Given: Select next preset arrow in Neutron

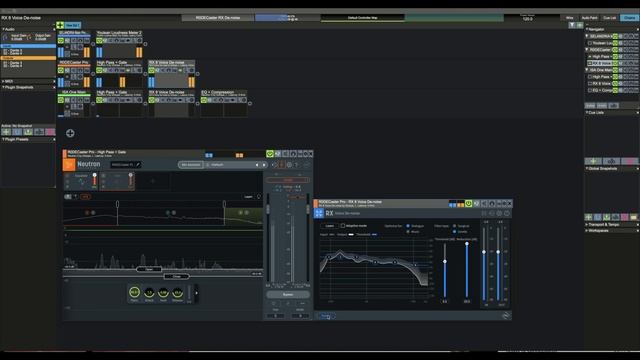Looking at the screenshot, I should 264,165.
